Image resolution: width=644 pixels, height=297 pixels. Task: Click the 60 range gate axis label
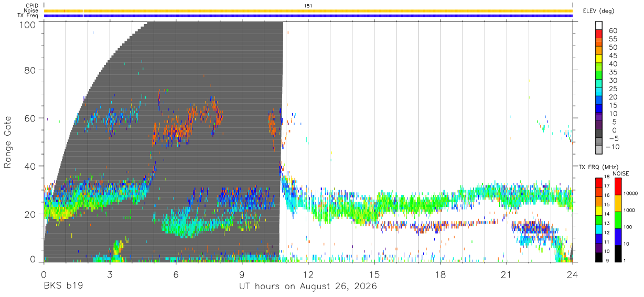click(x=30, y=118)
